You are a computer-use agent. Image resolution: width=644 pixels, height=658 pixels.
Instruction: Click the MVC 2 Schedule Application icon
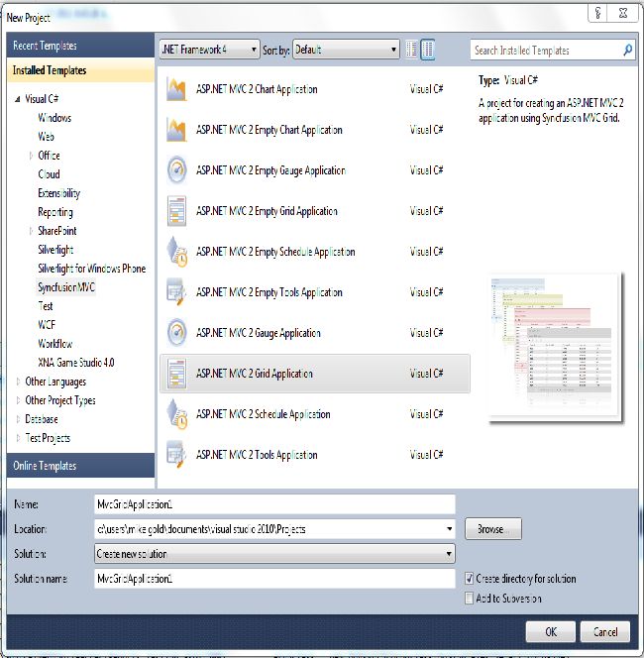(x=177, y=414)
